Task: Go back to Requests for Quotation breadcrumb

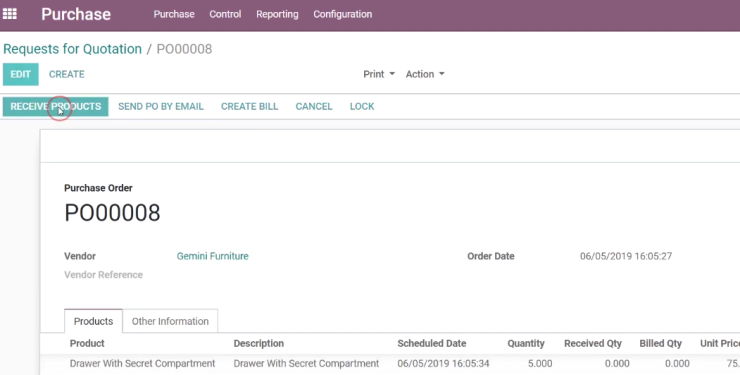Action: (72, 49)
